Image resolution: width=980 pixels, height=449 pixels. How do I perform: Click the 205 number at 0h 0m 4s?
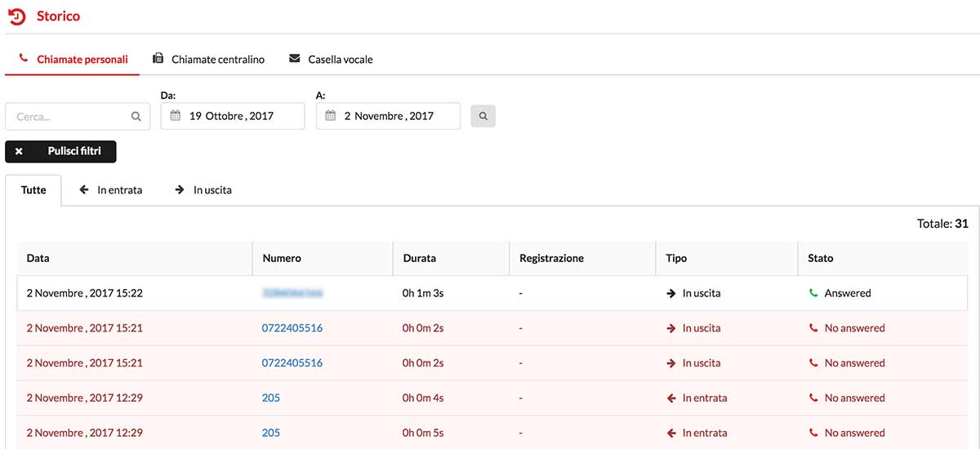[x=270, y=398]
